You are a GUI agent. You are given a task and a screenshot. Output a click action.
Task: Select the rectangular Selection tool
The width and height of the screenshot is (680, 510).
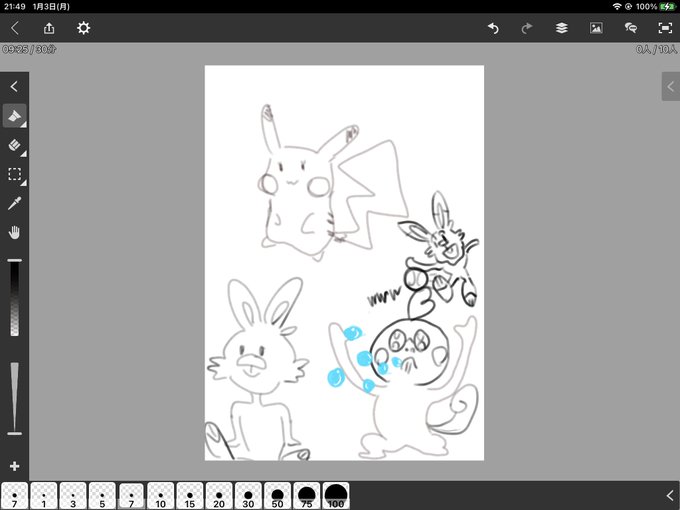tap(14, 174)
